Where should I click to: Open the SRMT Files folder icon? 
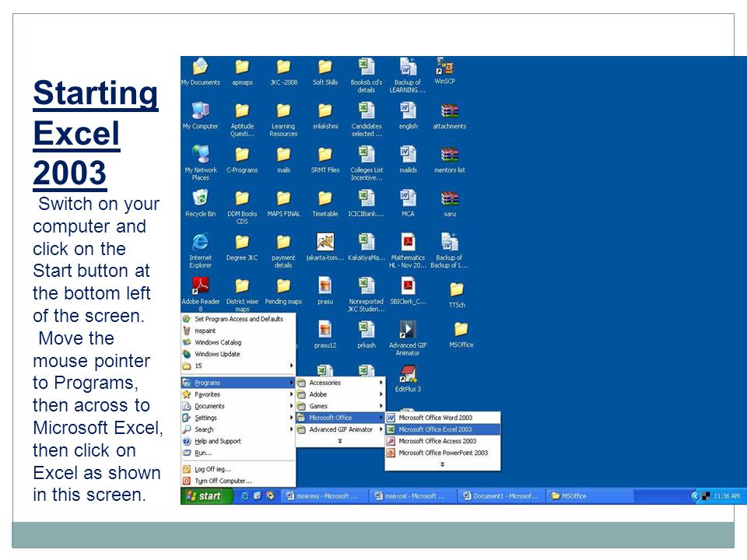tap(325, 159)
